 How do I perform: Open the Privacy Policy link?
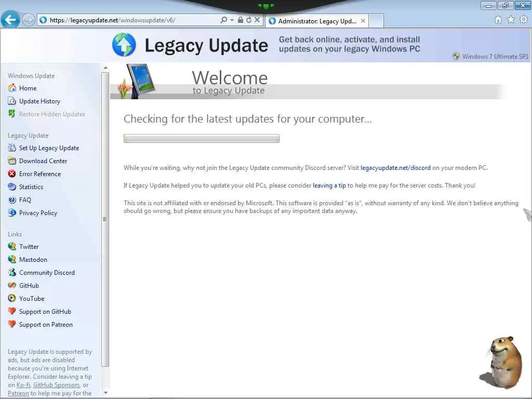coord(38,212)
